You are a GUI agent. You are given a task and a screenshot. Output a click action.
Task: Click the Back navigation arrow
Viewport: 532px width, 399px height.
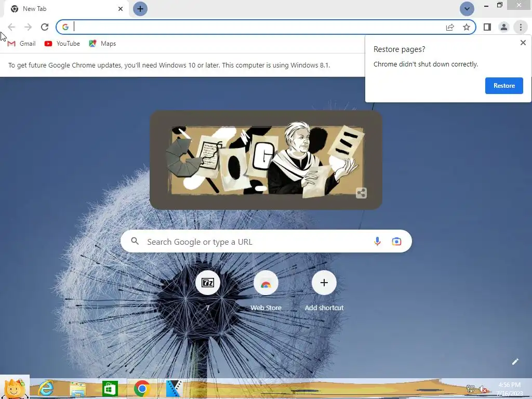coord(11,27)
